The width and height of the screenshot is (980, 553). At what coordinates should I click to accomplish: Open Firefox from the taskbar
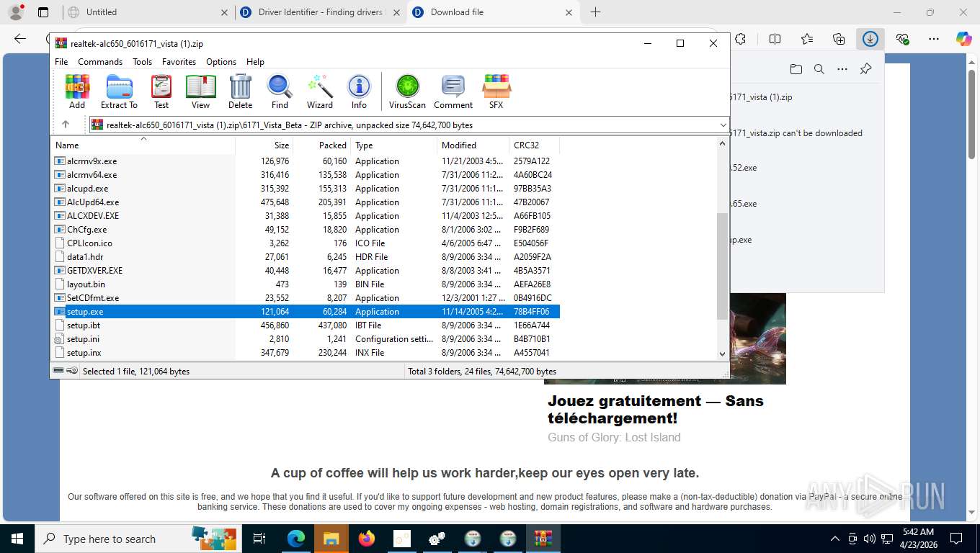tap(367, 539)
